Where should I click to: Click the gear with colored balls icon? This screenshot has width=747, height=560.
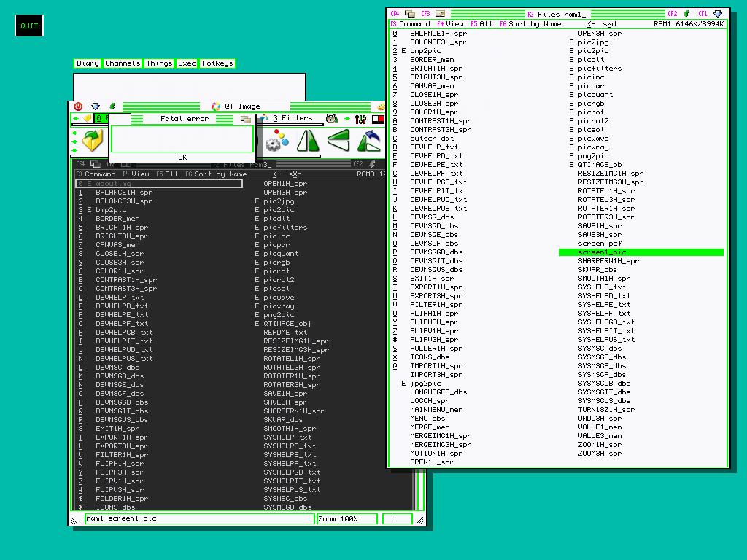point(277,141)
